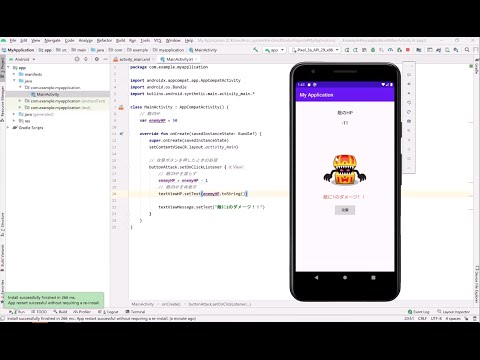The width and height of the screenshot is (480, 360).
Task: Close the MainActivity.kt tab
Action: click(x=197, y=59)
